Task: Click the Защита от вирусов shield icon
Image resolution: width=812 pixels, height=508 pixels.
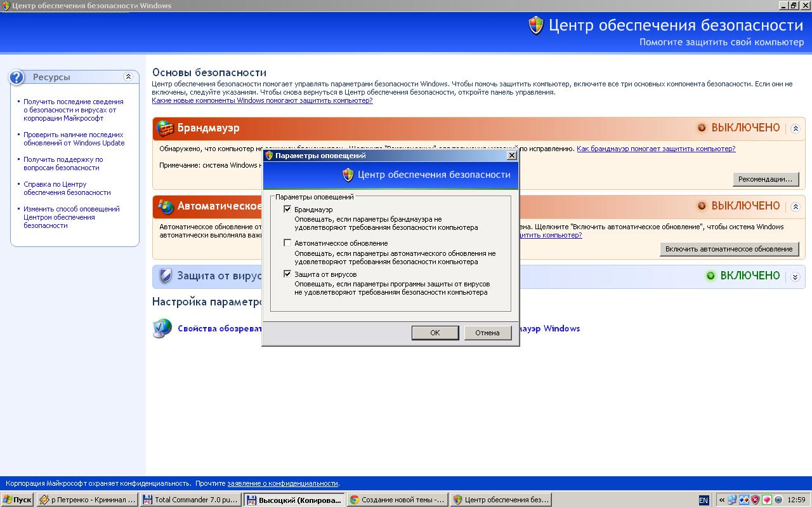Action: coord(166,276)
